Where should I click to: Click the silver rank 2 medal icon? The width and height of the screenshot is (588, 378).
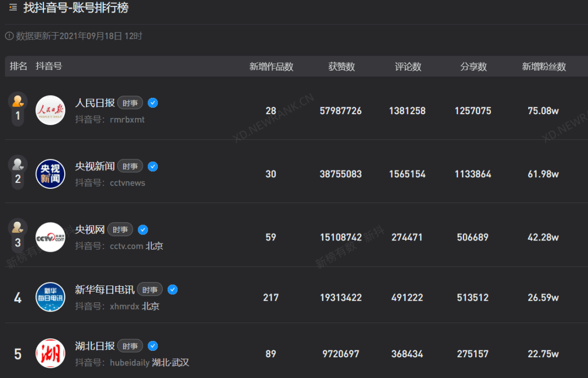pos(17,164)
